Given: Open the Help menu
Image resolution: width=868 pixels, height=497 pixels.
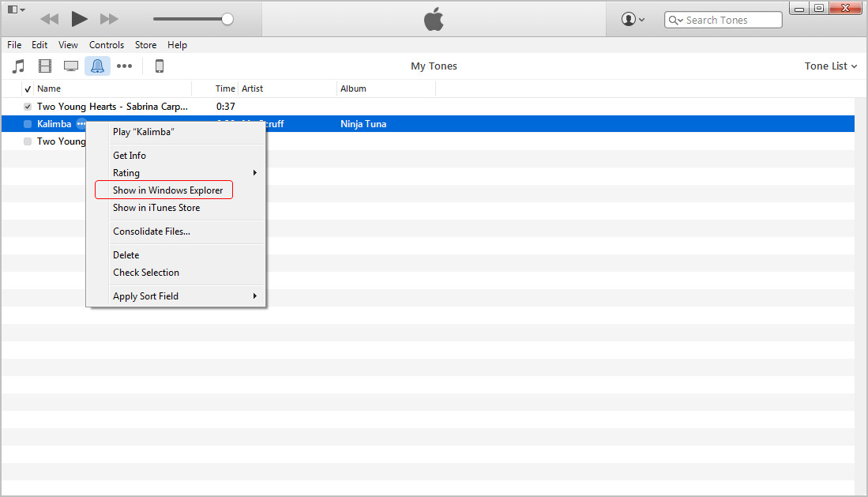Looking at the screenshot, I should point(177,45).
